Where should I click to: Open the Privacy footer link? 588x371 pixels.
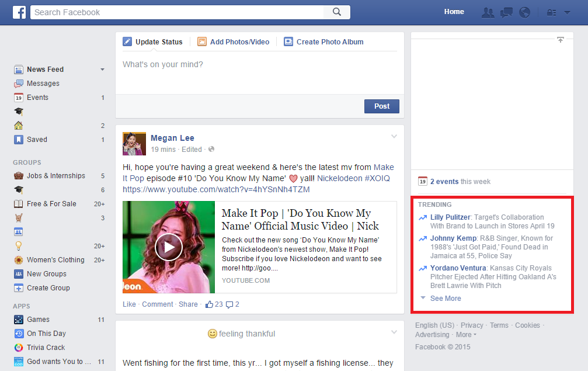click(x=472, y=325)
